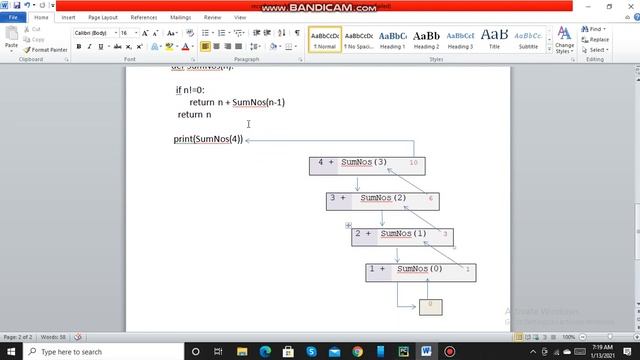
Task: Open Clipboard pane launcher
Action: pos(67,60)
